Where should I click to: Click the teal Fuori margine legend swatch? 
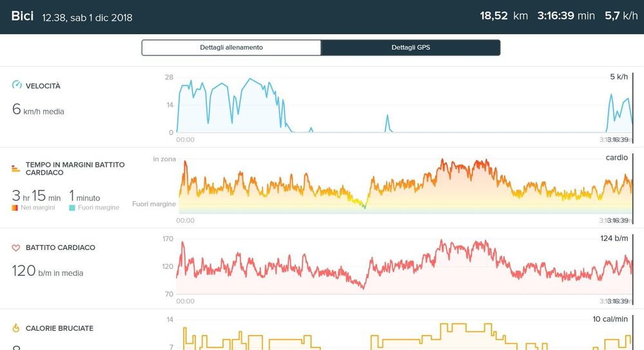[x=72, y=208]
